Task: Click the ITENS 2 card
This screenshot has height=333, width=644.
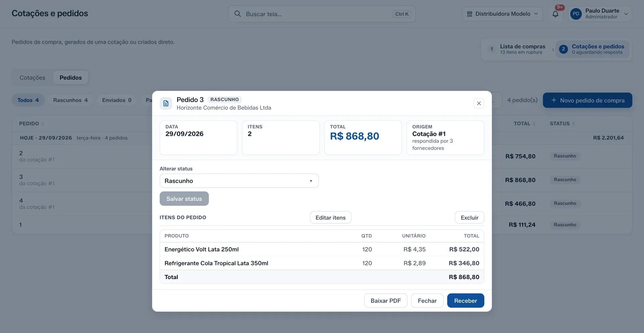Action: coord(280,137)
